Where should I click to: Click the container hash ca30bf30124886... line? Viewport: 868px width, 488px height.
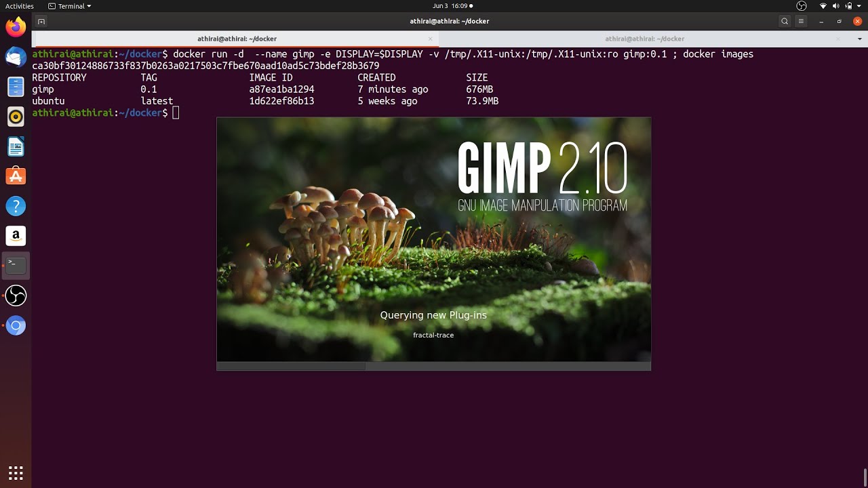(205, 66)
